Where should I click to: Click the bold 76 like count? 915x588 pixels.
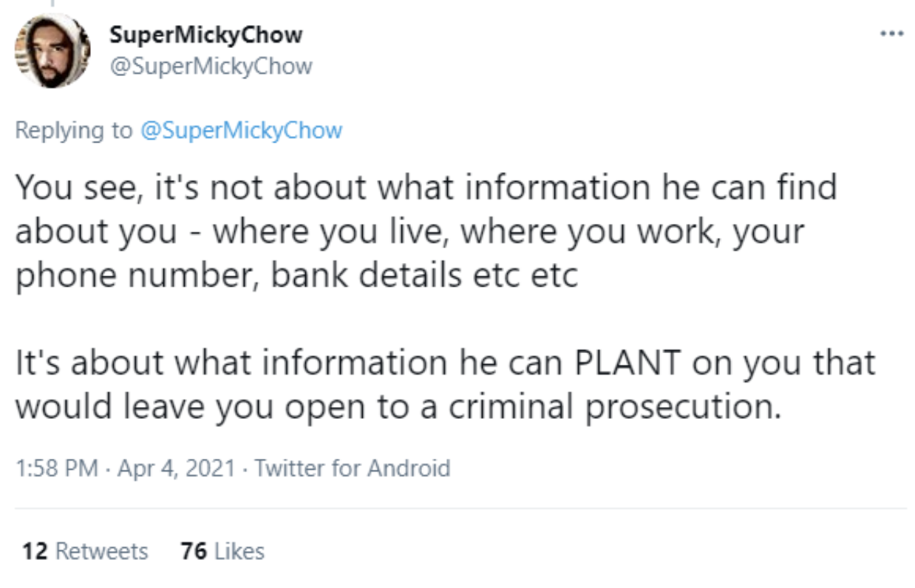[x=194, y=551]
